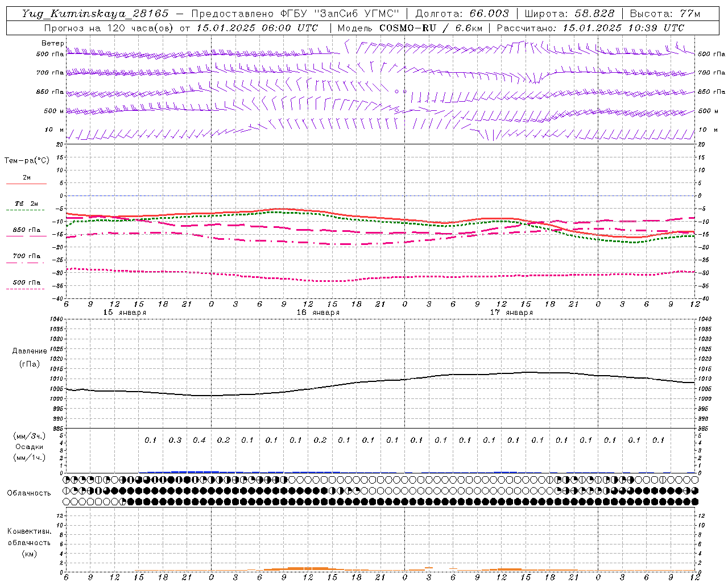The width and height of the screenshot is (728, 582).
Task: Click the station title Yug_Kuminskaya_28165
Action: click(x=95, y=14)
